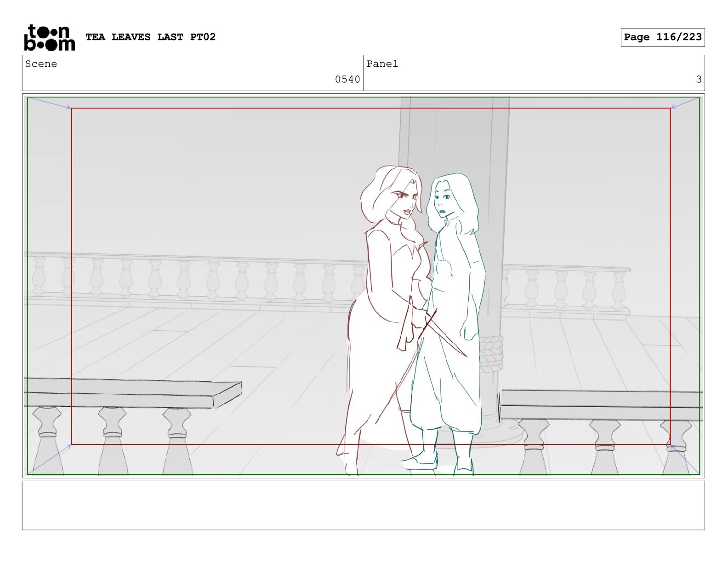Click the storyboard panel image
Viewport: 728px width, 563px height.
pos(363,286)
